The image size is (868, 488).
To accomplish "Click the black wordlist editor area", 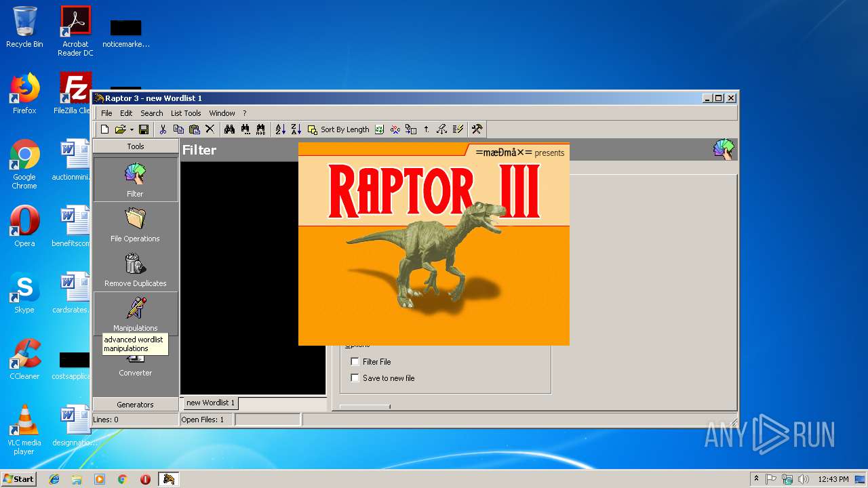I will tap(253, 278).
